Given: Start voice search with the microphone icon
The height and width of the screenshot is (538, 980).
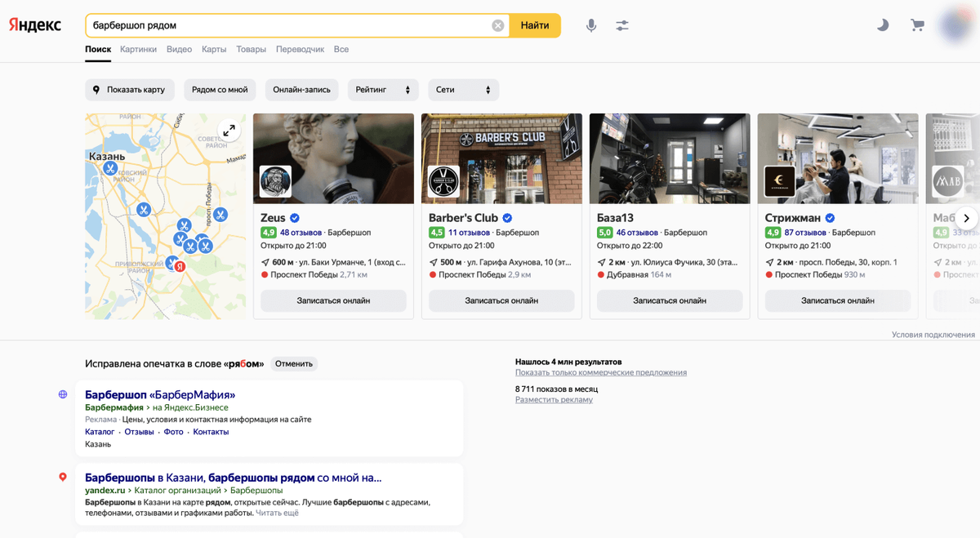Looking at the screenshot, I should coord(591,25).
